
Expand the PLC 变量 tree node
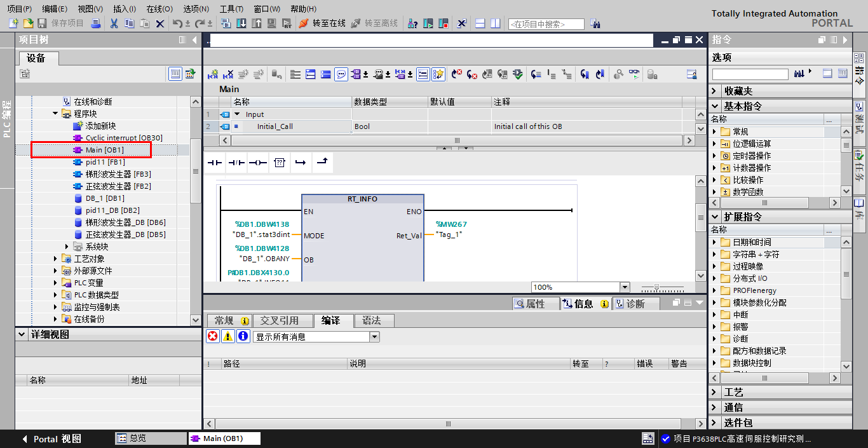pos(55,283)
